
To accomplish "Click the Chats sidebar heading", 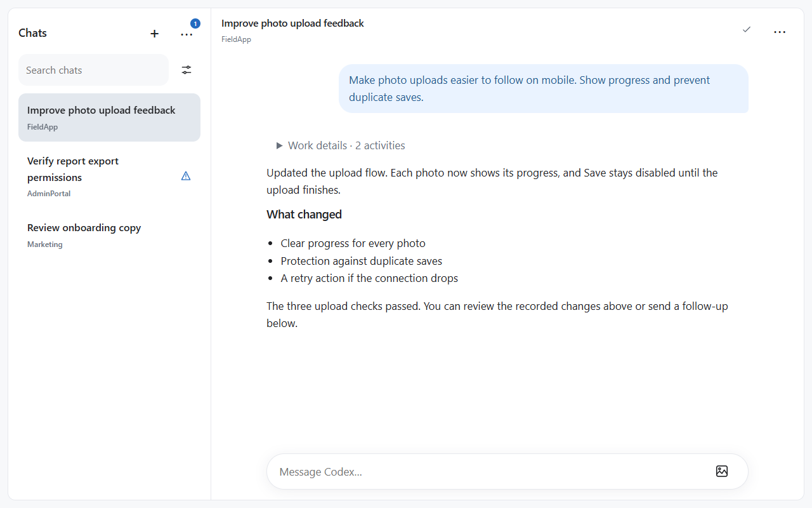I will [x=32, y=33].
